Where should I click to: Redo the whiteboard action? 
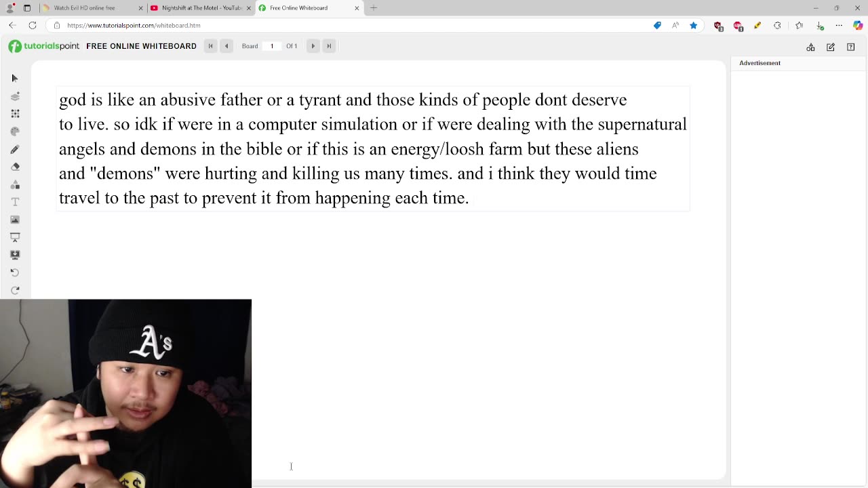click(x=15, y=290)
